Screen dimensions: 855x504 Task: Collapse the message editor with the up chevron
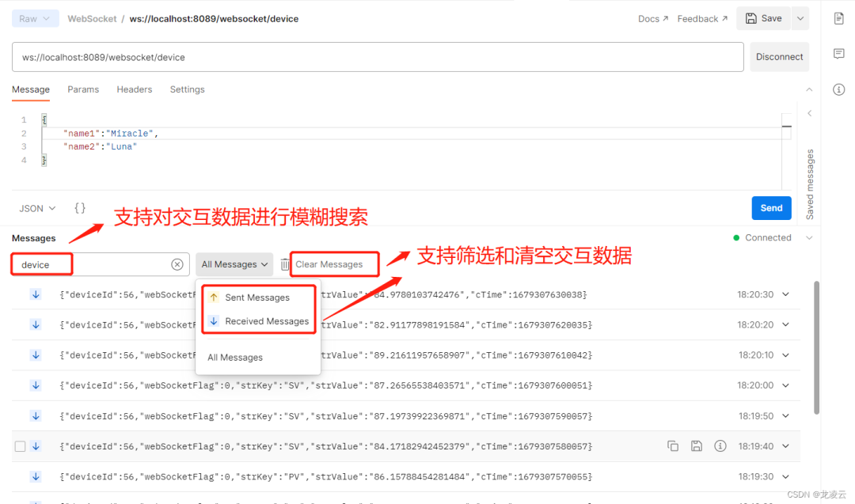(x=809, y=89)
